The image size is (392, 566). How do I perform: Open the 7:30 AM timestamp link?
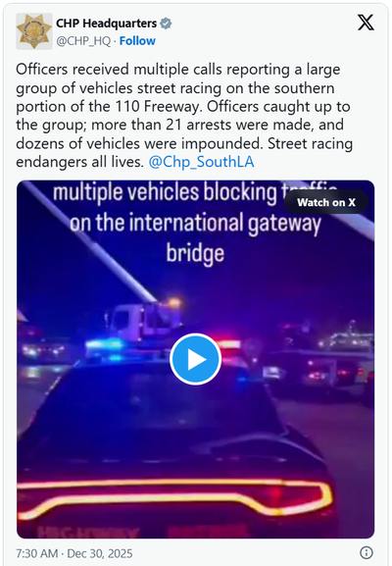pyautogui.click(x=37, y=553)
